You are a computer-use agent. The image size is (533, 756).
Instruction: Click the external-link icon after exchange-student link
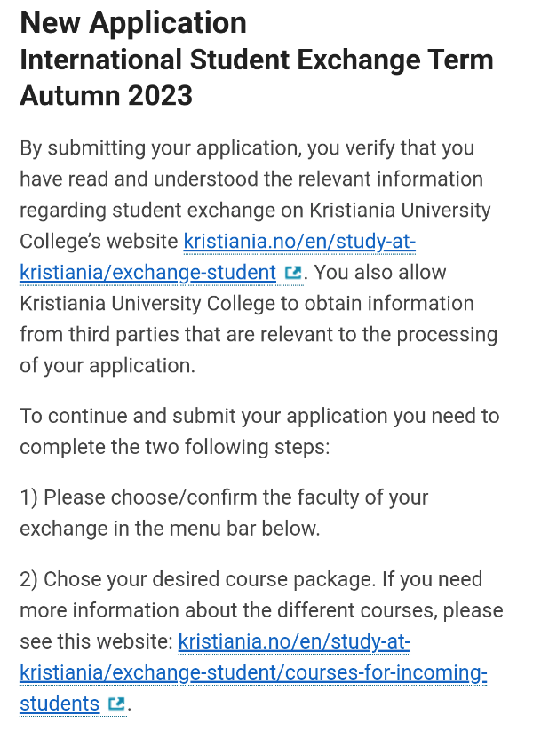(293, 273)
